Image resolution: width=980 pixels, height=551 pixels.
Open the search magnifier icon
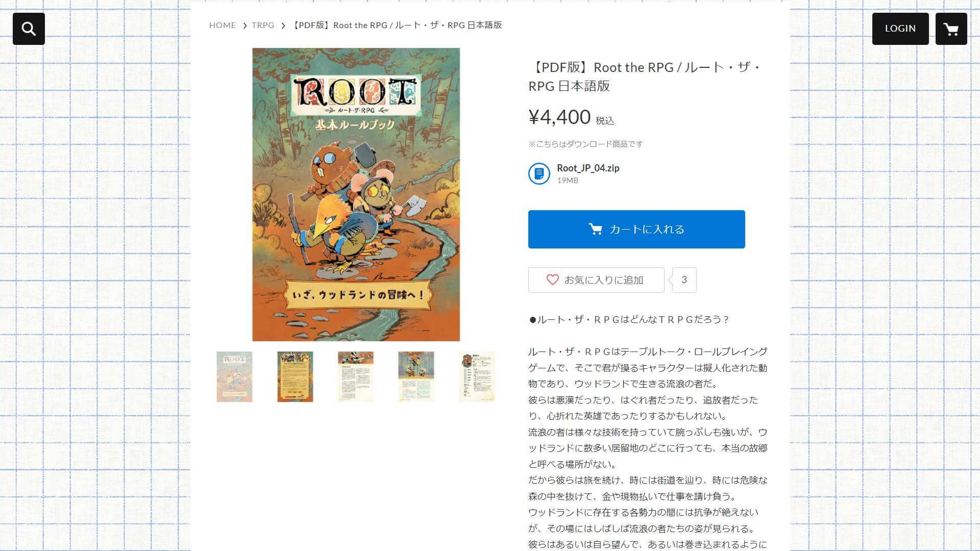(29, 29)
